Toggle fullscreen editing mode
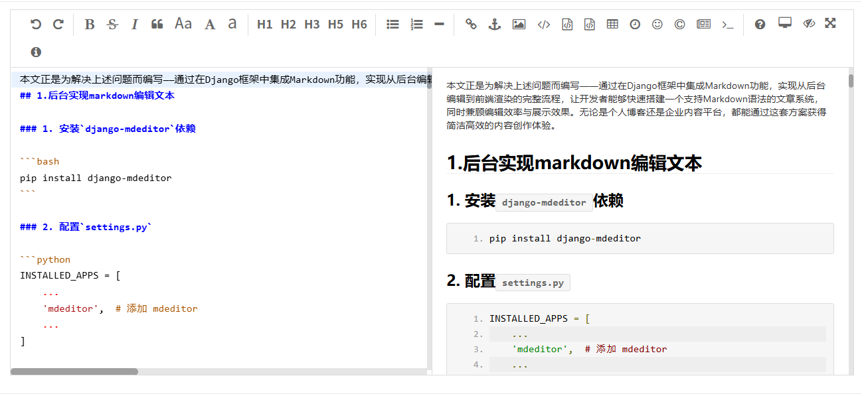Viewport: 868px width, 396px height. [829, 23]
